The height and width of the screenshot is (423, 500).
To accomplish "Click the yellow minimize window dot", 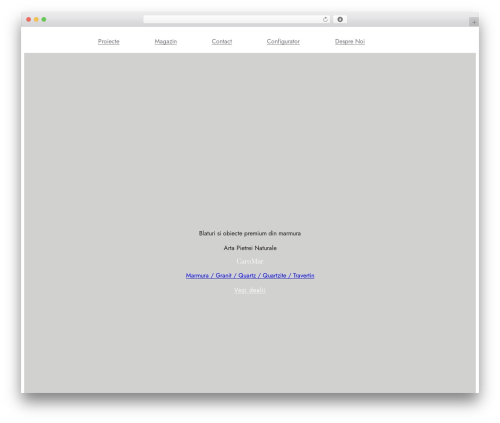I will (36, 19).
